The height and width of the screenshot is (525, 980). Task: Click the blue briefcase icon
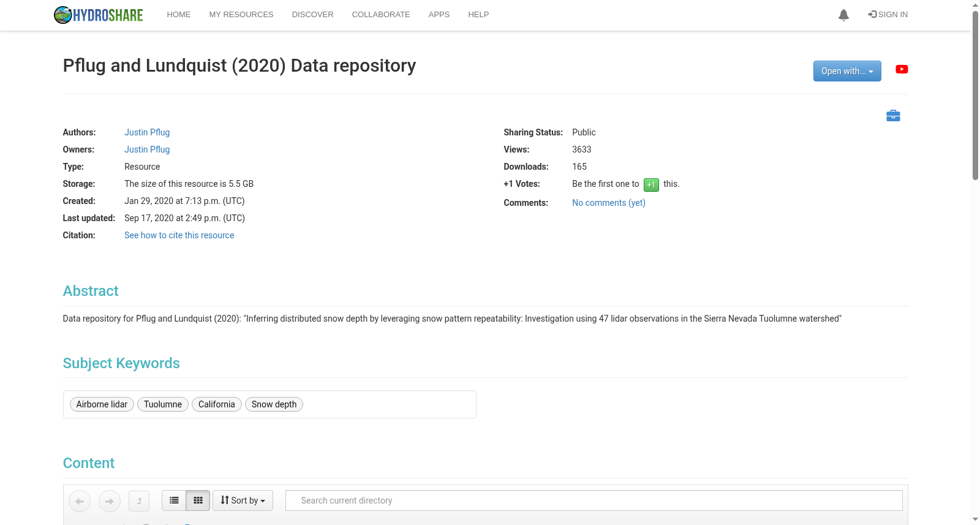(x=893, y=115)
